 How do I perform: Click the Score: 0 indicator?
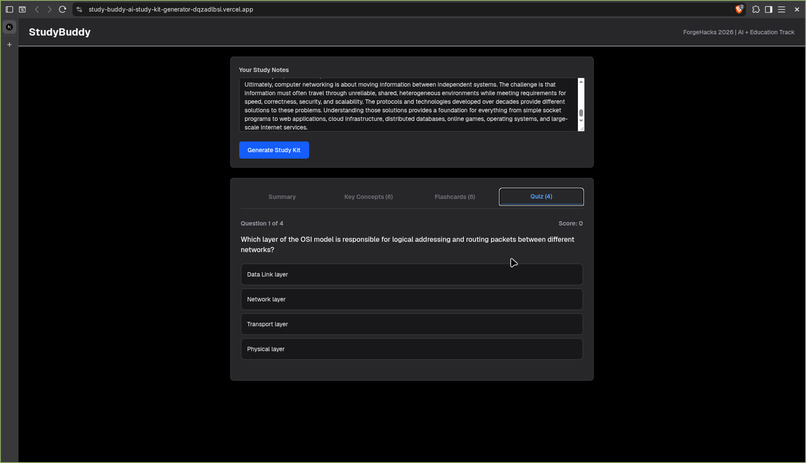571,224
